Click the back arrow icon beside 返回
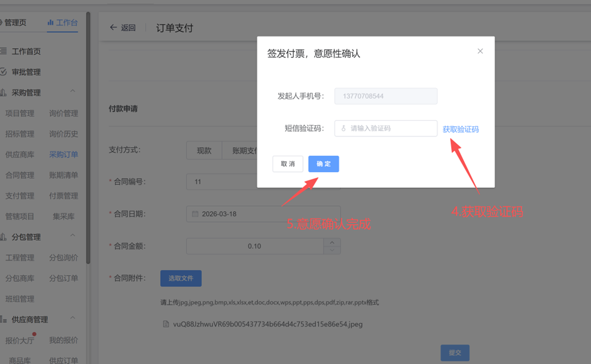Screen dimensions: 591x364 tap(113, 27)
